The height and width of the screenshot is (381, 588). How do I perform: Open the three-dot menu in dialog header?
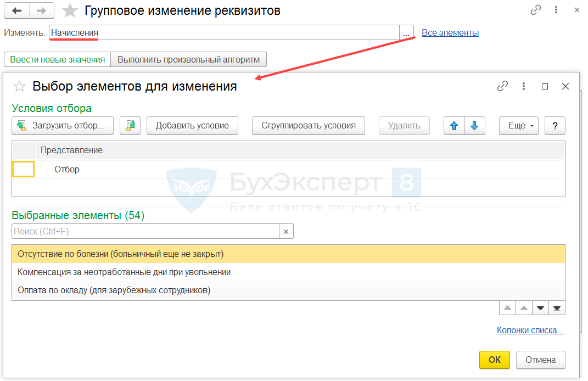tap(524, 86)
